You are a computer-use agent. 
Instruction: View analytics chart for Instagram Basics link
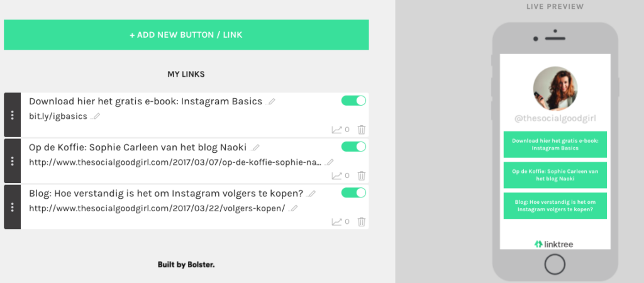point(337,130)
